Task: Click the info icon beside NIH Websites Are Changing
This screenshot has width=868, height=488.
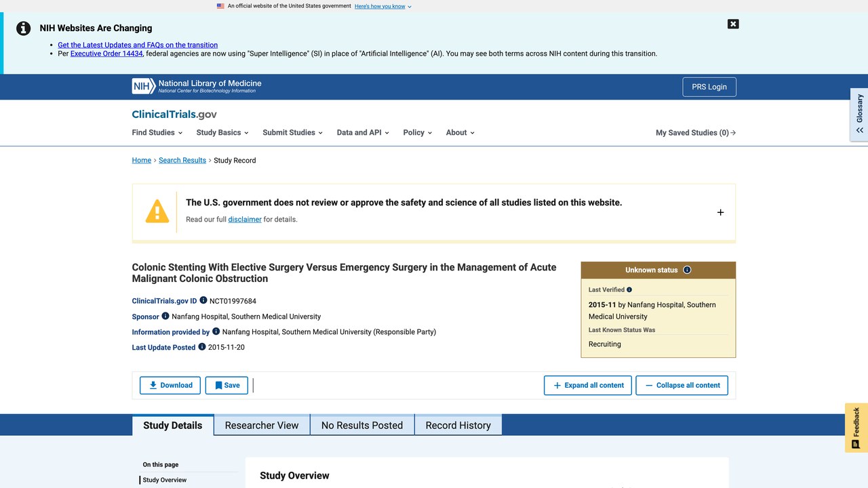Action: [x=24, y=28]
